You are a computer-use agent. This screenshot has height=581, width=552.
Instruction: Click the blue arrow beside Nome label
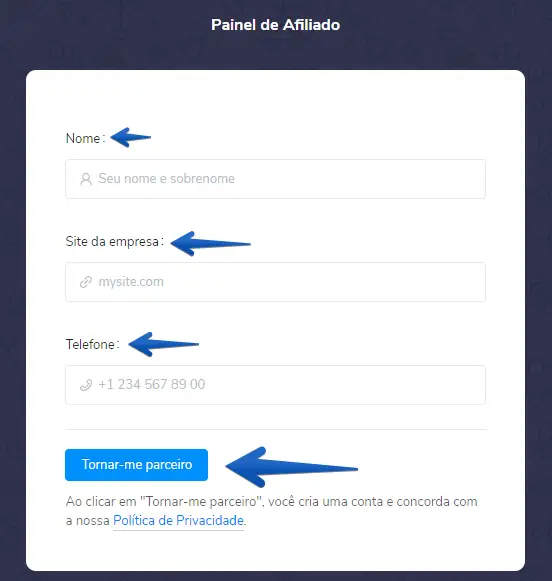(131, 137)
